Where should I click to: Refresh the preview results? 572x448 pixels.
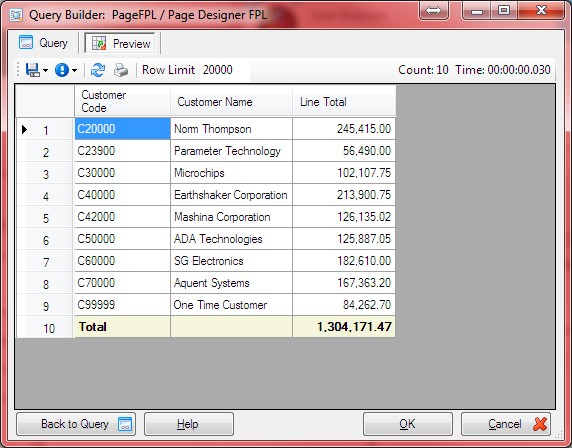pos(98,70)
